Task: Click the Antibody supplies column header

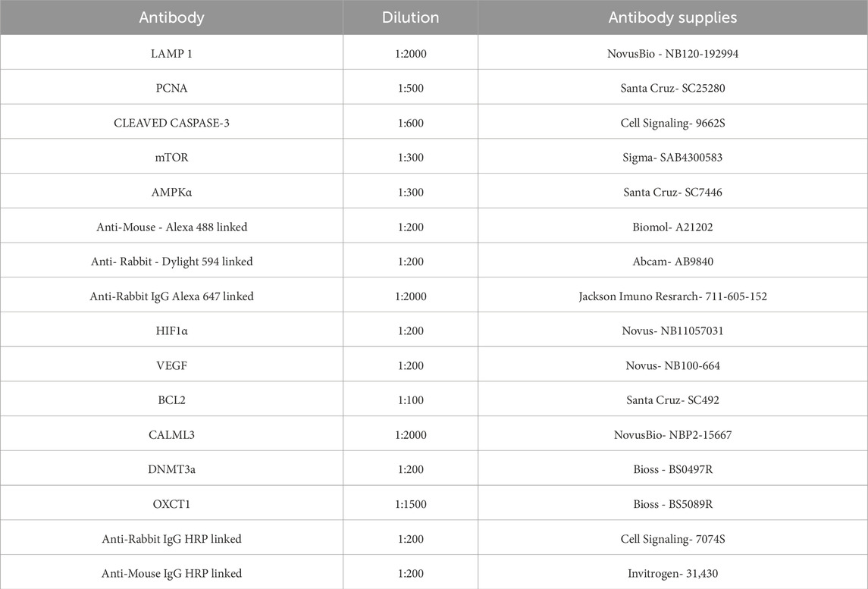Action: pyautogui.click(x=672, y=17)
